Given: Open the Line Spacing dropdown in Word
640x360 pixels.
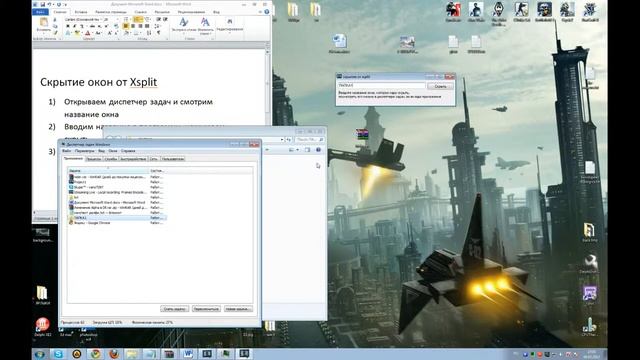Looking at the screenshot, I should click(158, 26).
